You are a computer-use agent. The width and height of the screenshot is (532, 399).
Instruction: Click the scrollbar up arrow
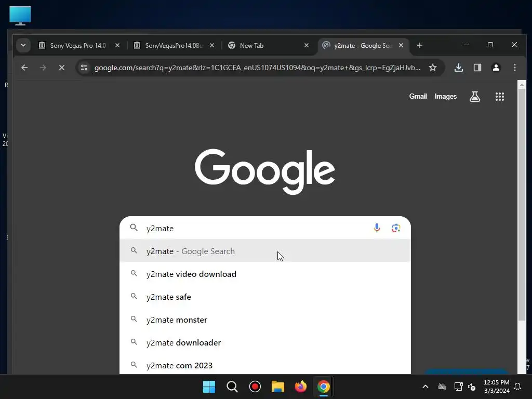(522, 85)
